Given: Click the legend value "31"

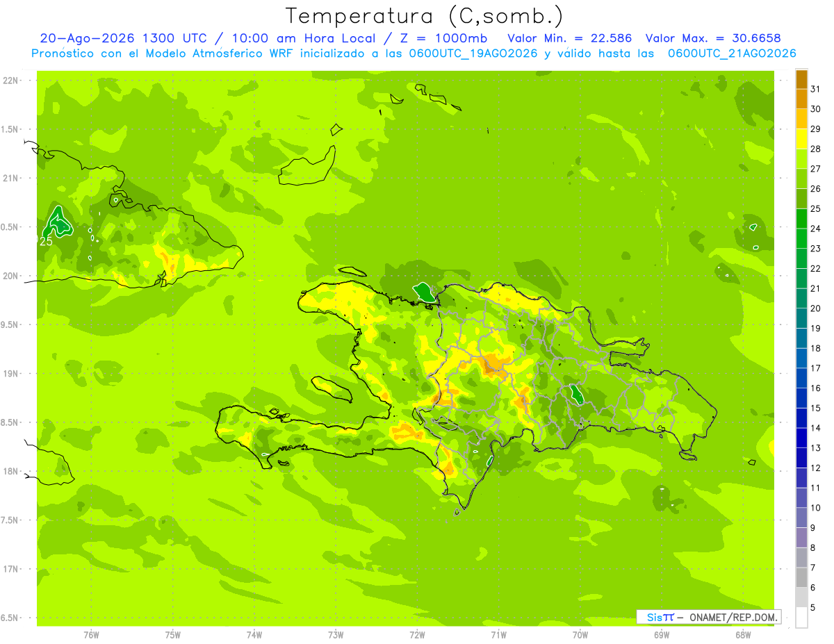Looking at the screenshot, I should (816, 88).
